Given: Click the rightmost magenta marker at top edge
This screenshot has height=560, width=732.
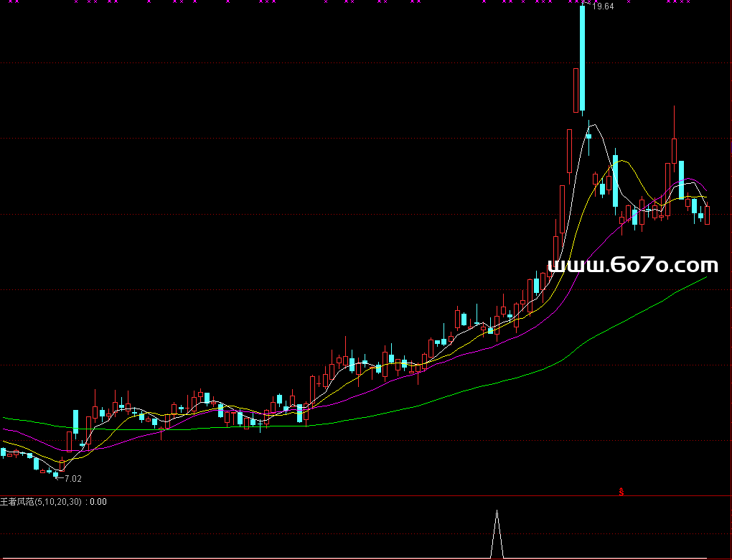Looking at the screenshot, I should click(x=688, y=2).
